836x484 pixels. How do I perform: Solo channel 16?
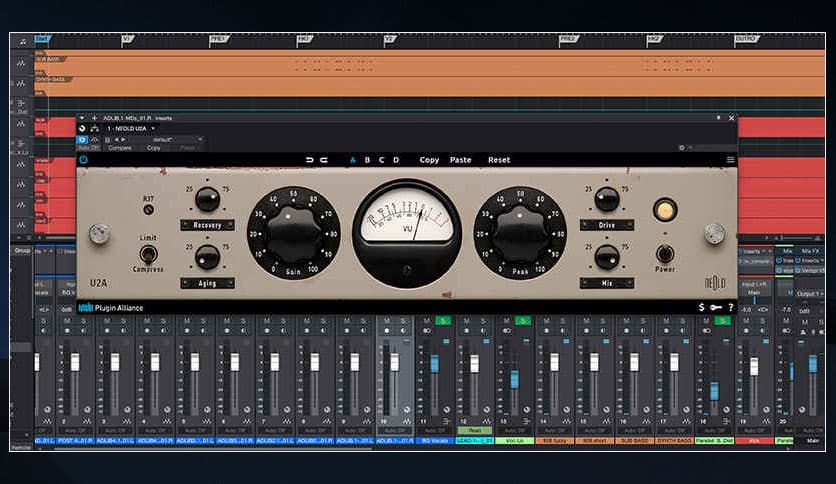pyautogui.click(x=643, y=320)
